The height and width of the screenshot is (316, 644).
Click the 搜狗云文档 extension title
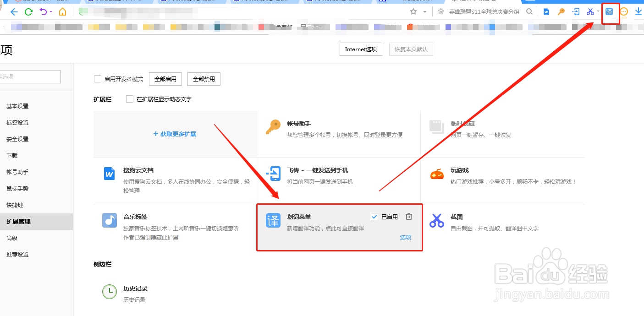click(138, 170)
